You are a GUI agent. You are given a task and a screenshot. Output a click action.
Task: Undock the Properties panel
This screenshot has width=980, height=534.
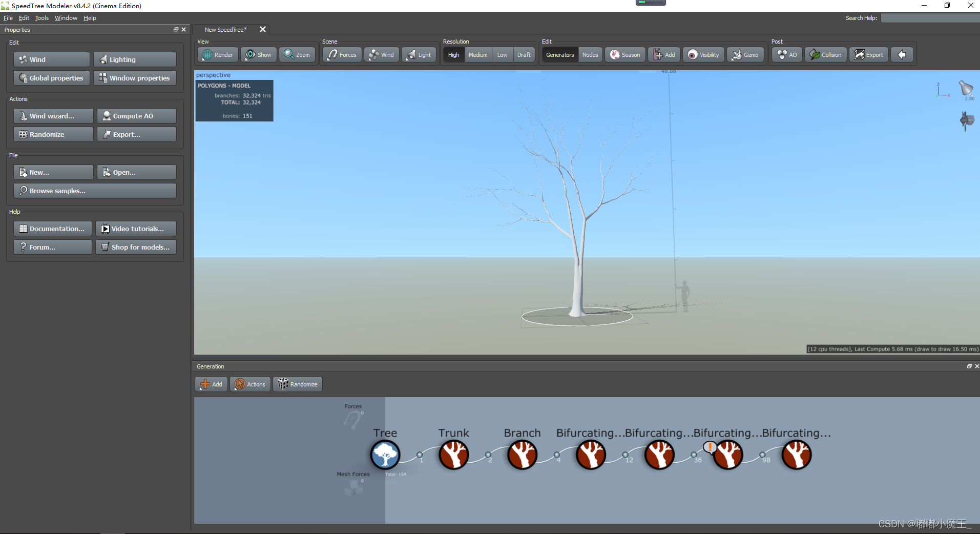point(176,30)
